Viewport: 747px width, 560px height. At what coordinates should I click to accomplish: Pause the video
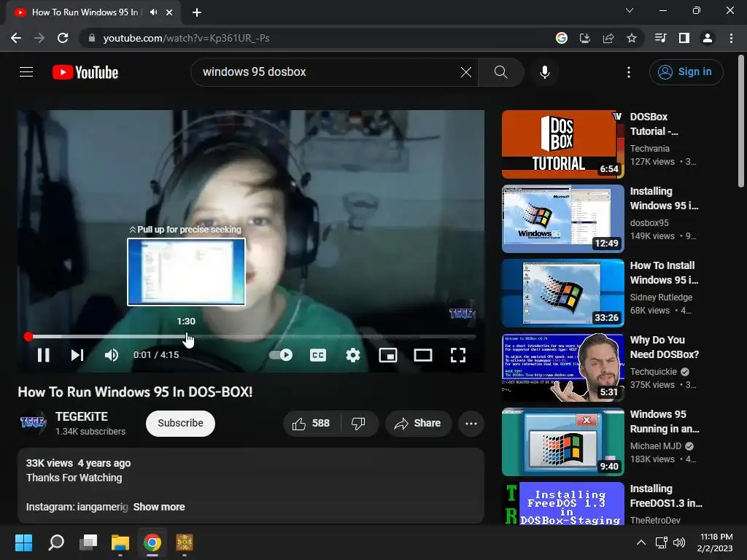43,355
